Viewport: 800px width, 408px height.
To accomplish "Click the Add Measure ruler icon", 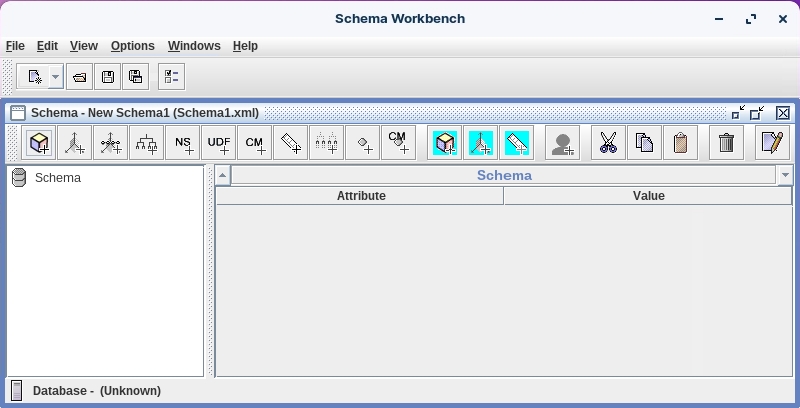I will pos(291,143).
